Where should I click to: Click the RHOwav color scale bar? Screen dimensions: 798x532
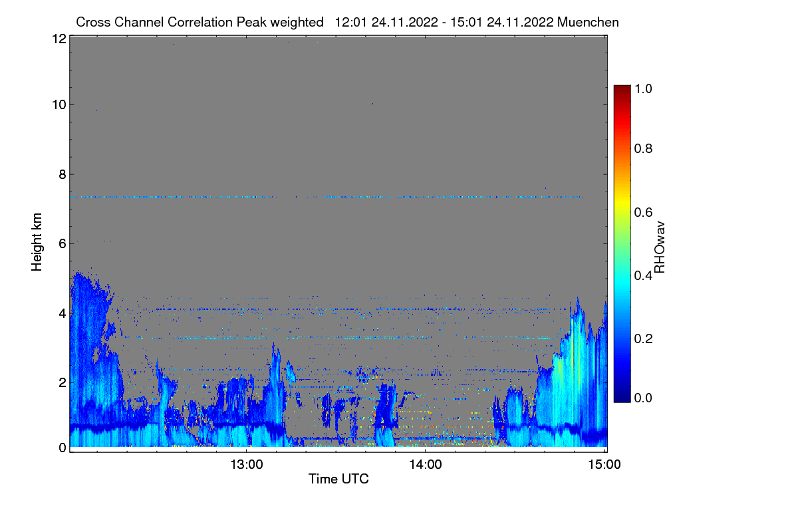(622, 243)
